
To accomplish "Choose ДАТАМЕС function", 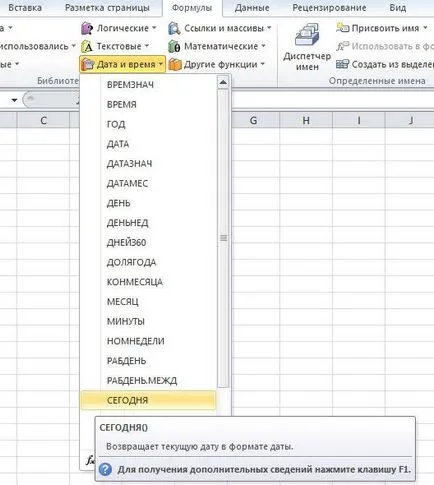I will click(149, 183).
